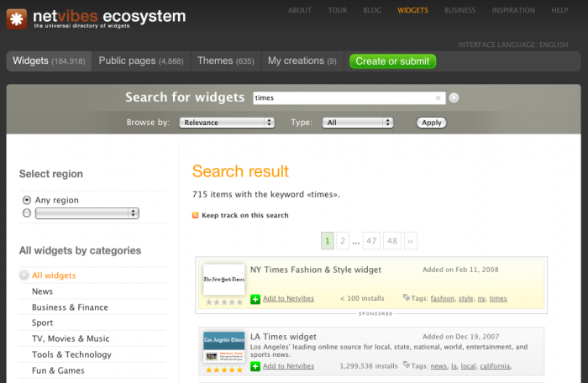Go to results page 2
The width and height of the screenshot is (588, 383).
(343, 241)
